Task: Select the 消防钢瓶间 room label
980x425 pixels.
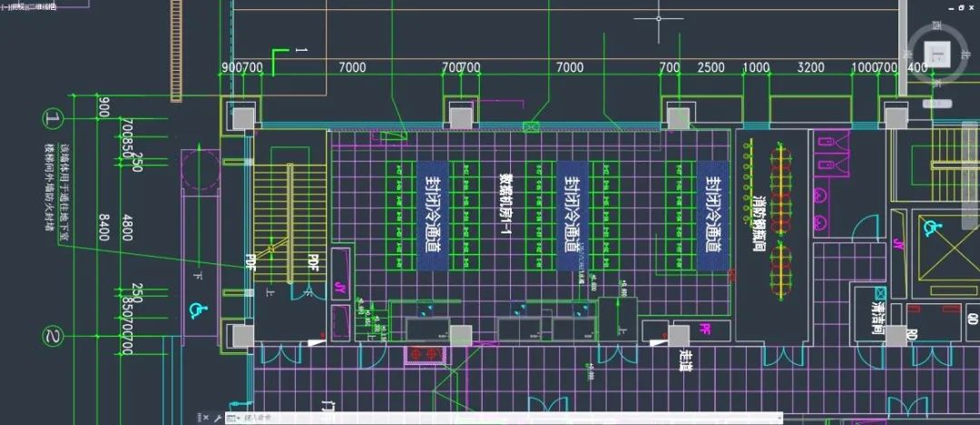Action: tap(760, 221)
